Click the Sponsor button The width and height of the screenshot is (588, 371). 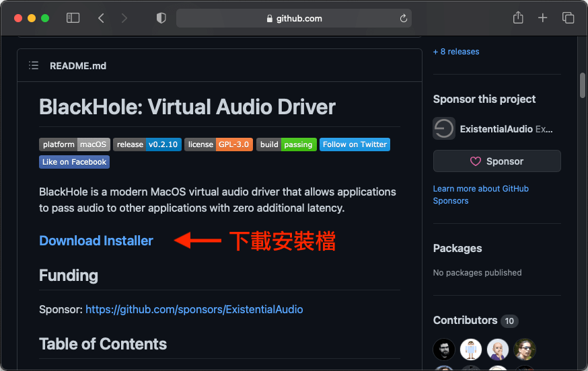point(497,161)
